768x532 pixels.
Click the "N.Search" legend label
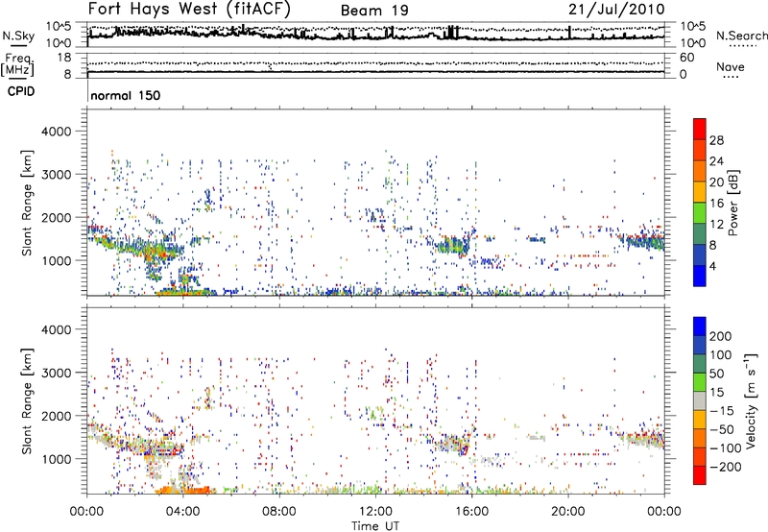(741, 36)
